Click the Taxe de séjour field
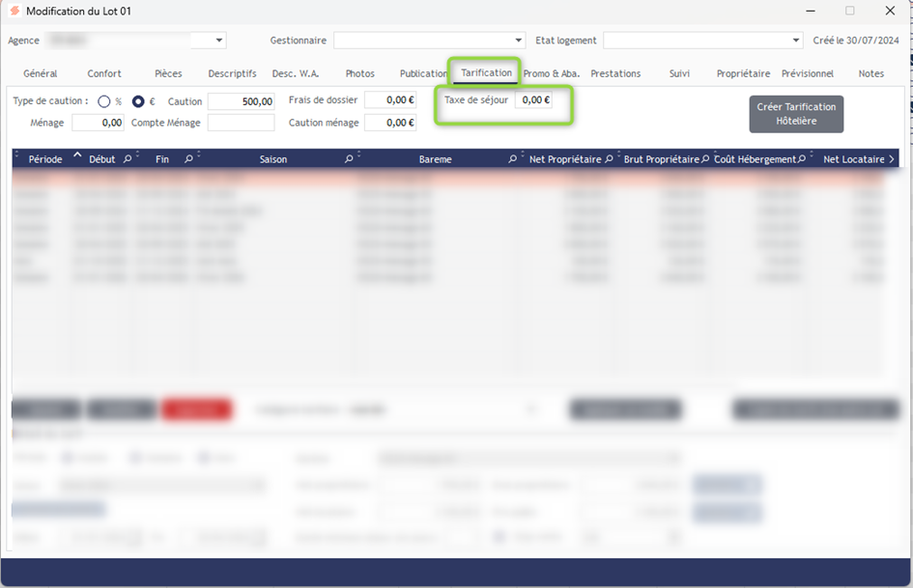This screenshot has width=913, height=588. click(533, 99)
